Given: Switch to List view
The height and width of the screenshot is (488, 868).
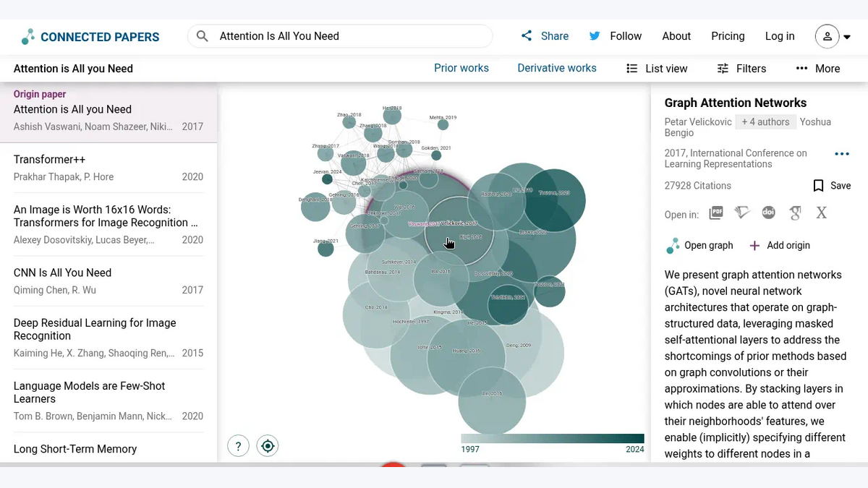Looking at the screenshot, I should click(657, 69).
